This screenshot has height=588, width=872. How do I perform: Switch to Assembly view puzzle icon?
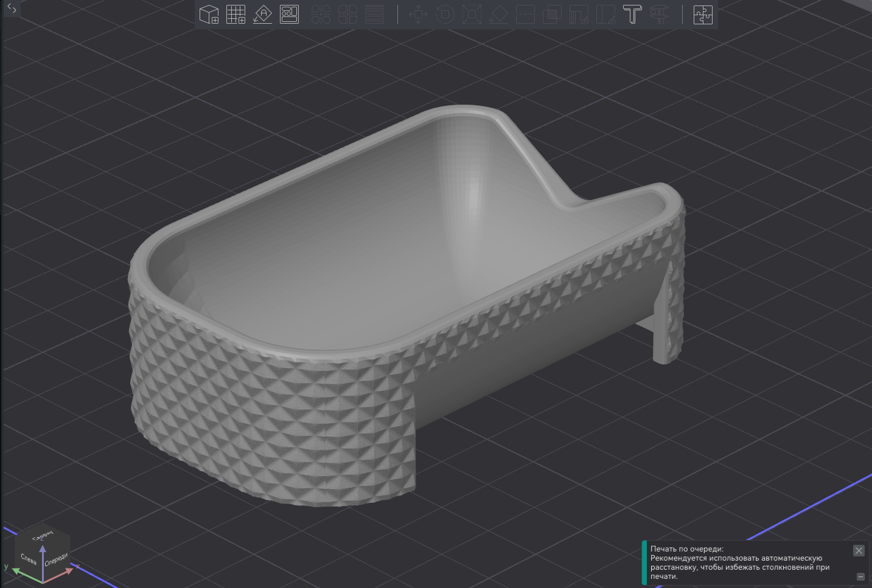coord(703,14)
